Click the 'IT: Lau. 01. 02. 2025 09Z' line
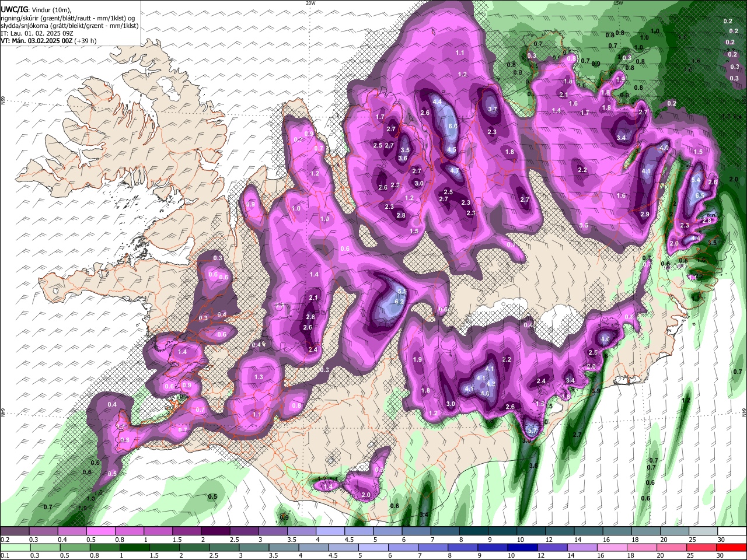Image resolution: width=747 pixels, height=560 pixels. pyautogui.click(x=37, y=33)
